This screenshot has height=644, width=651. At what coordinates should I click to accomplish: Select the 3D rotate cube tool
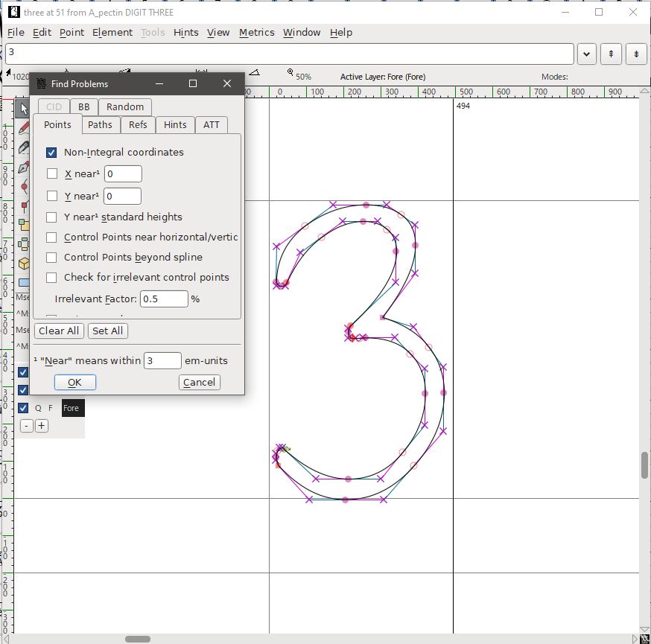24,264
